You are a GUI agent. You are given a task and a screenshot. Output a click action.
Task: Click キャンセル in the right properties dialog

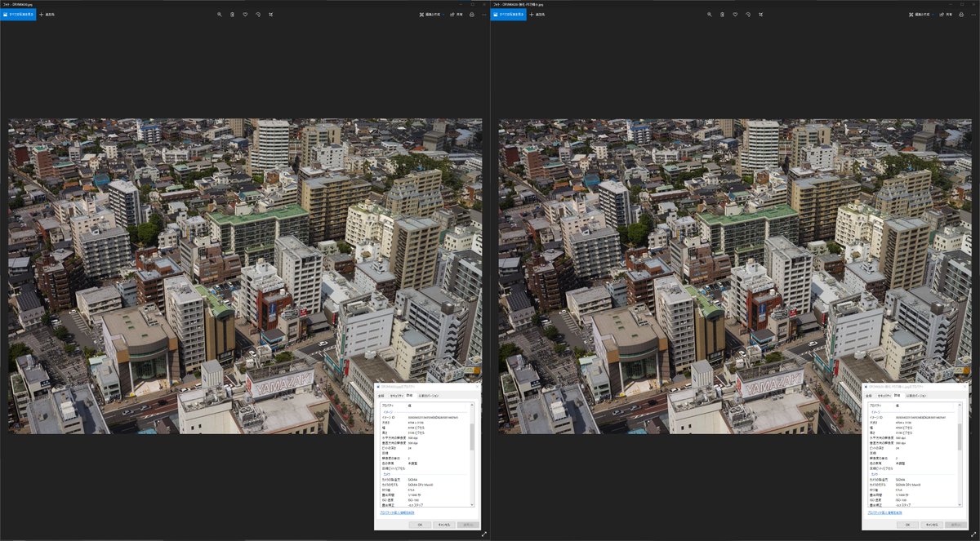933,525
